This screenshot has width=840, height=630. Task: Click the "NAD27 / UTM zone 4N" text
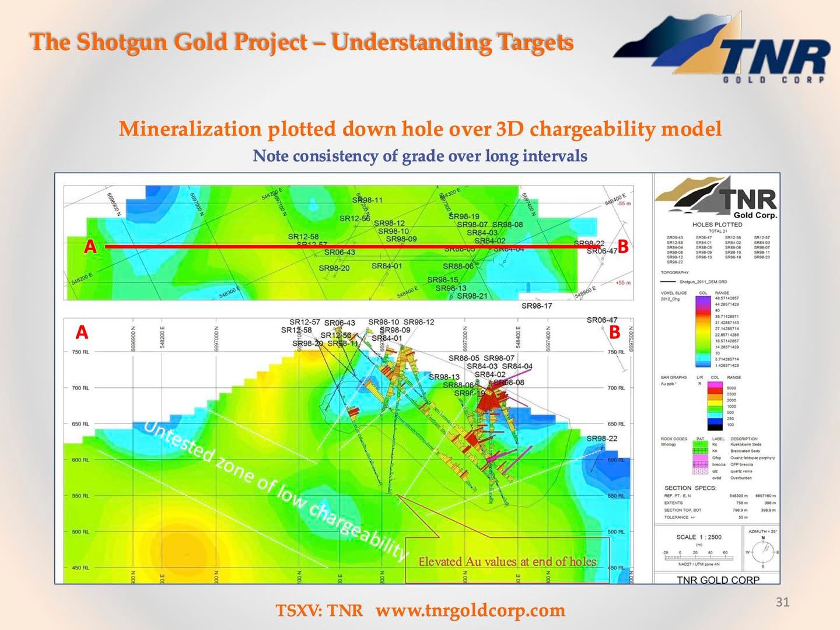[x=699, y=564]
